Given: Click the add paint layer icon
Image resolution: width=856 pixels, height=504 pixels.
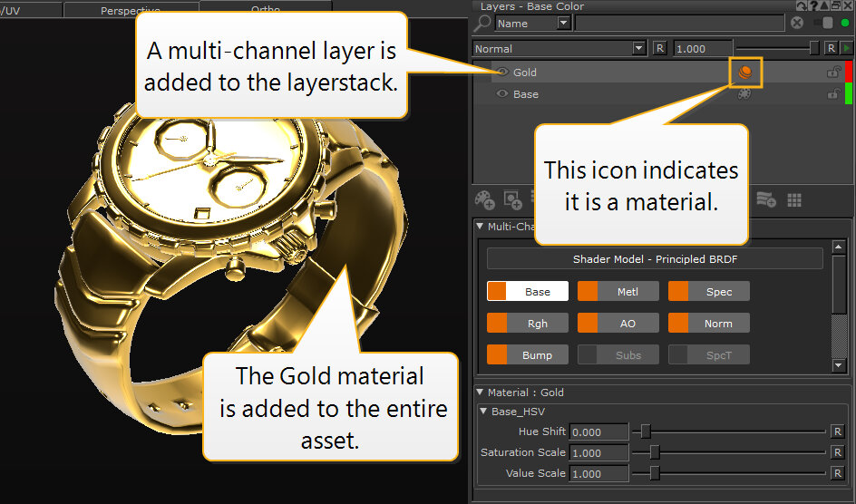Looking at the screenshot, I should click(x=485, y=199).
